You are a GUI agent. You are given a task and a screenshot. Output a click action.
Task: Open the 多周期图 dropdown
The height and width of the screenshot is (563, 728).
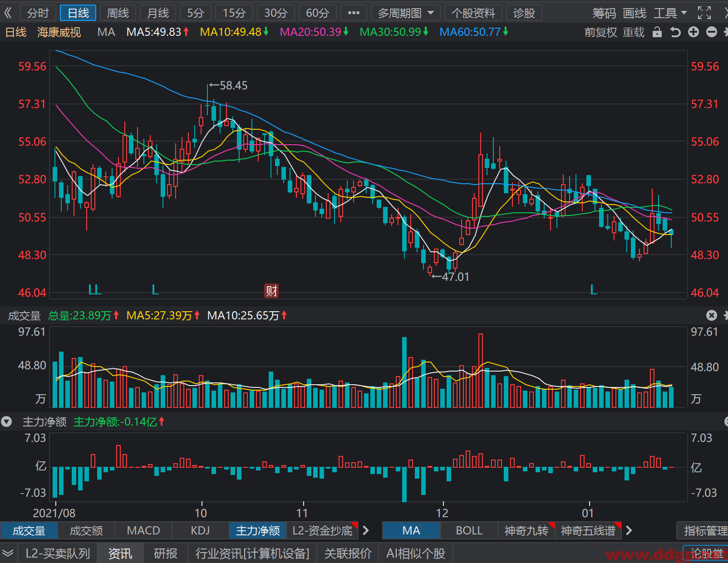click(x=406, y=13)
